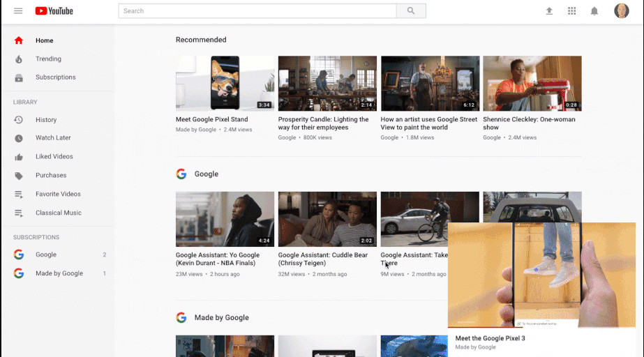Click the Subscriptions sidebar icon

coord(18,77)
